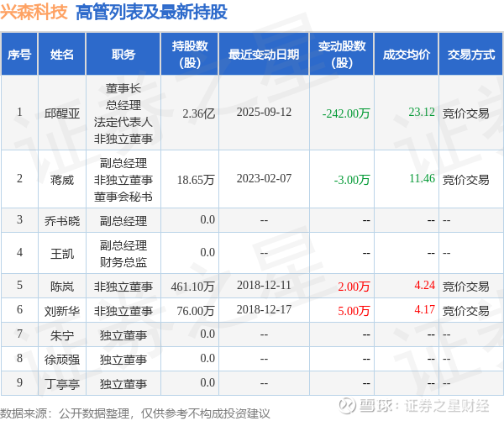Select the 持股数(股) column header
Viewport: 504px width, 421px height.
point(190,54)
